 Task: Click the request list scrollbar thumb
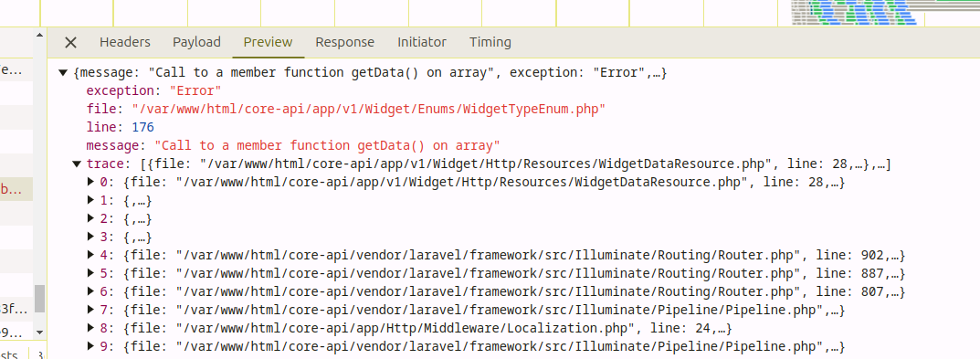pos(40,299)
